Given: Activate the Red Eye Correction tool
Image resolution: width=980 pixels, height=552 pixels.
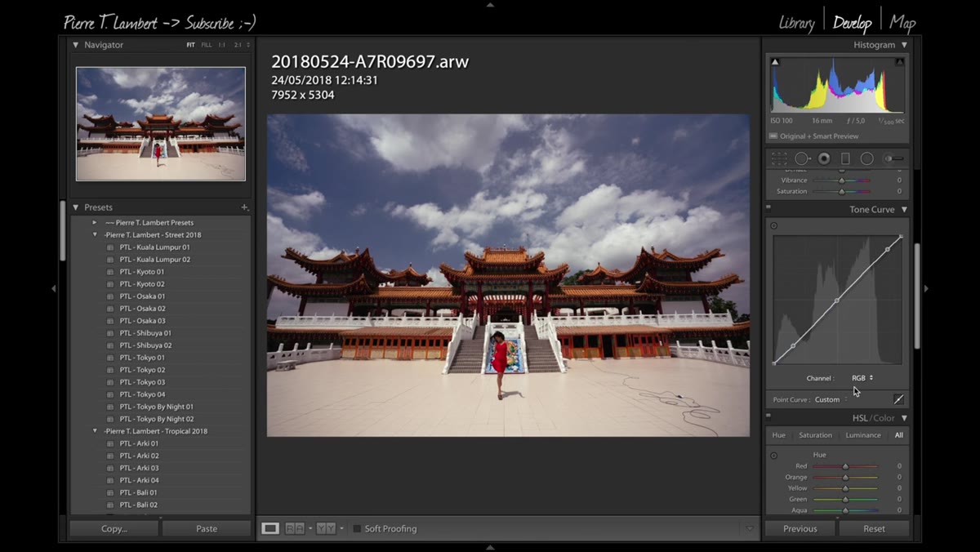Looking at the screenshot, I should point(824,158).
